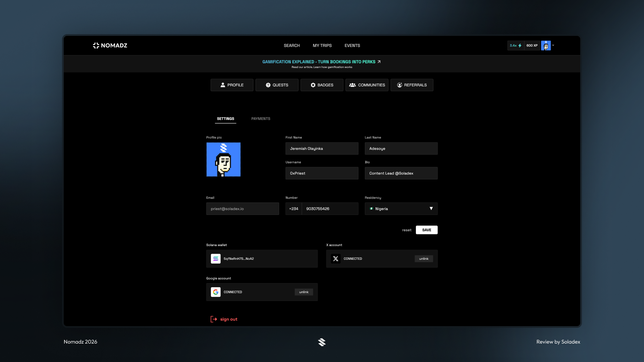
Task: Open Communities via the people icon
Action: (x=352, y=85)
